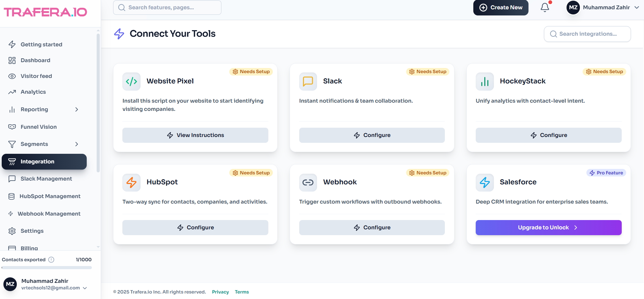Click the MZ avatar in top bar
The width and height of the screenshot is (644, 299).
(573, 8)
